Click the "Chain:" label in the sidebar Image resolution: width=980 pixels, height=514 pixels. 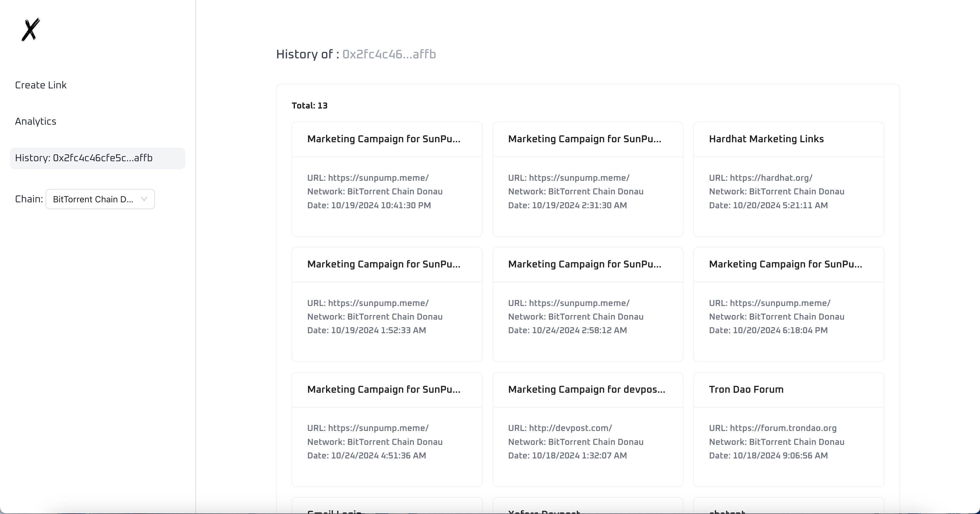click(29, 199)
